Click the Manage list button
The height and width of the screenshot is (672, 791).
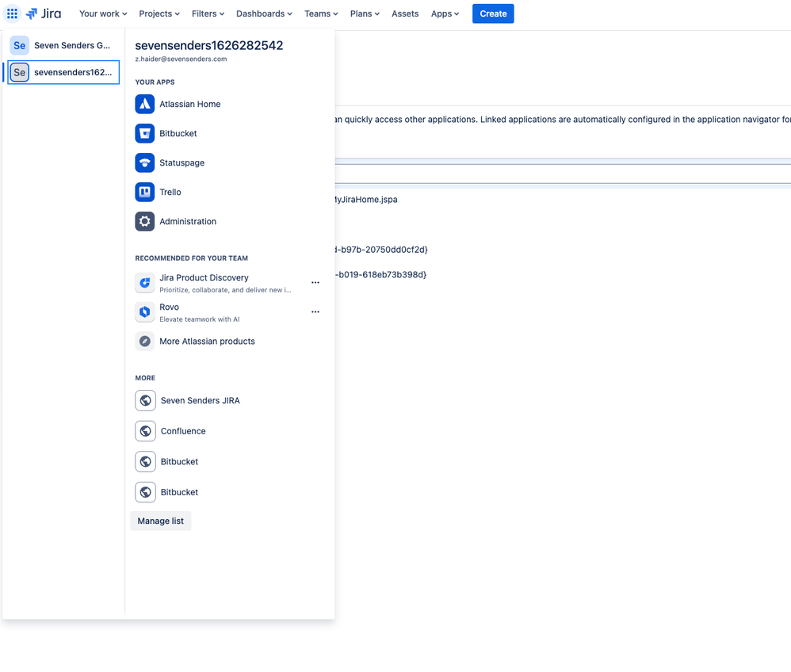coord(160,521)
